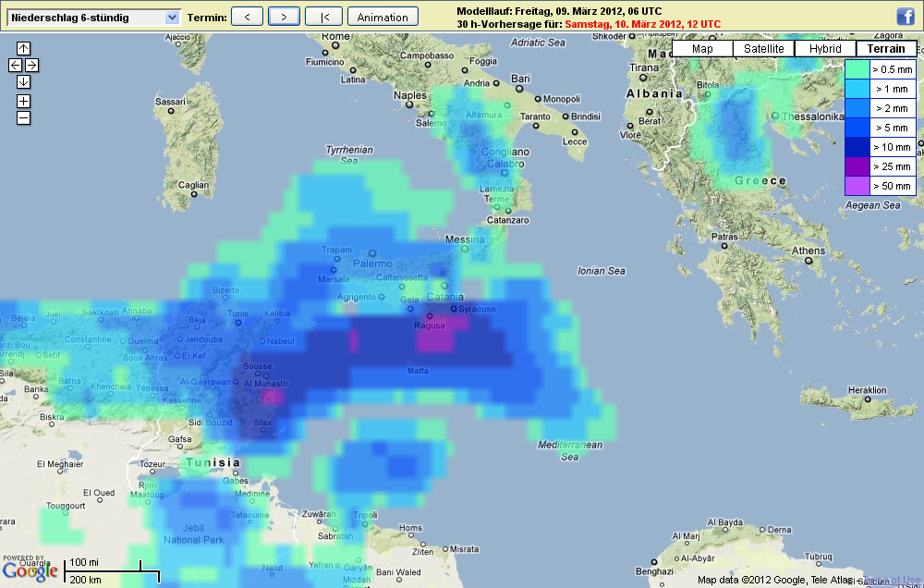The height and width of the screenshot is (588, 924).
Task: Click the Malta label on the map
Action: point(418,371)
